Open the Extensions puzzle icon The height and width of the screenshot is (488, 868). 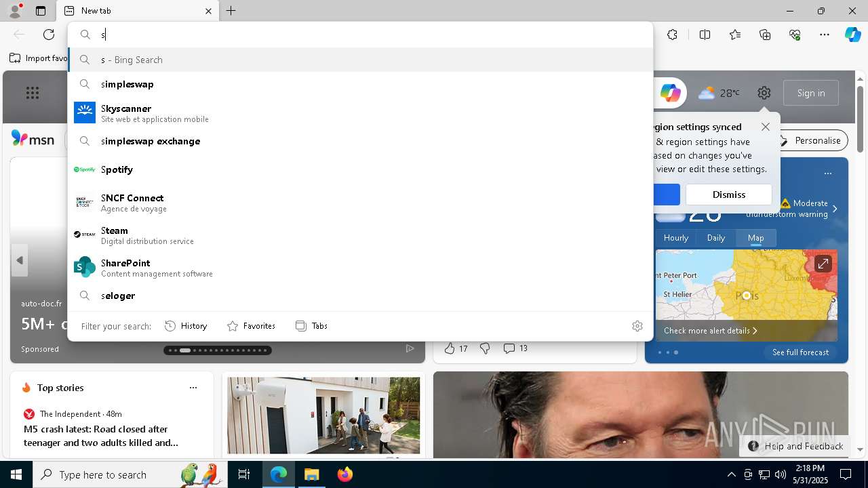[672, 35]
